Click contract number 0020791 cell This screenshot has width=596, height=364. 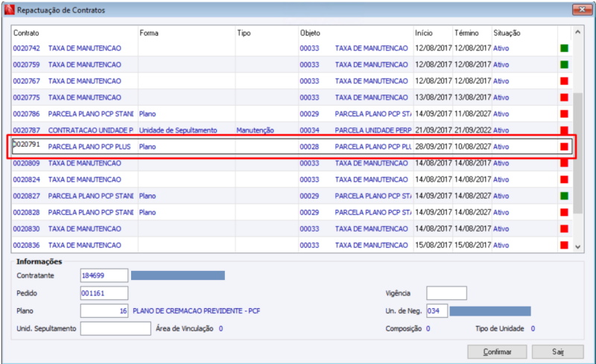tap(27, 144)
